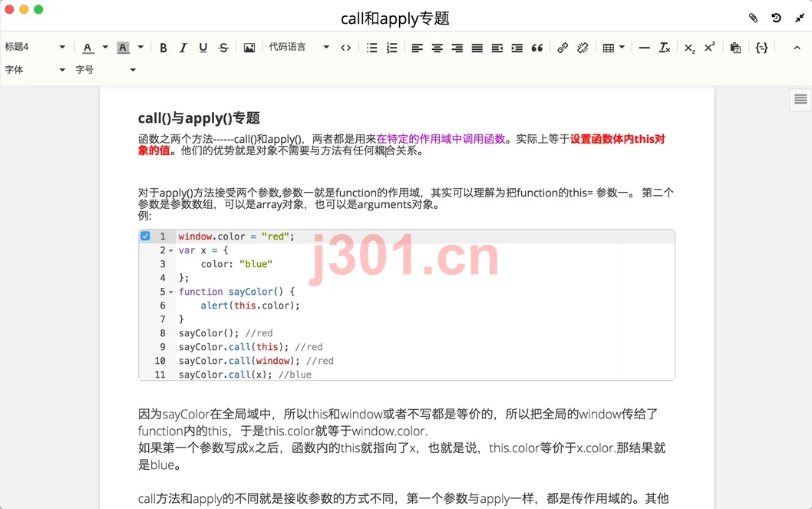Open the outline panel icon on right
This screenshot has height=509, width=812.
[x=800, y=99]
